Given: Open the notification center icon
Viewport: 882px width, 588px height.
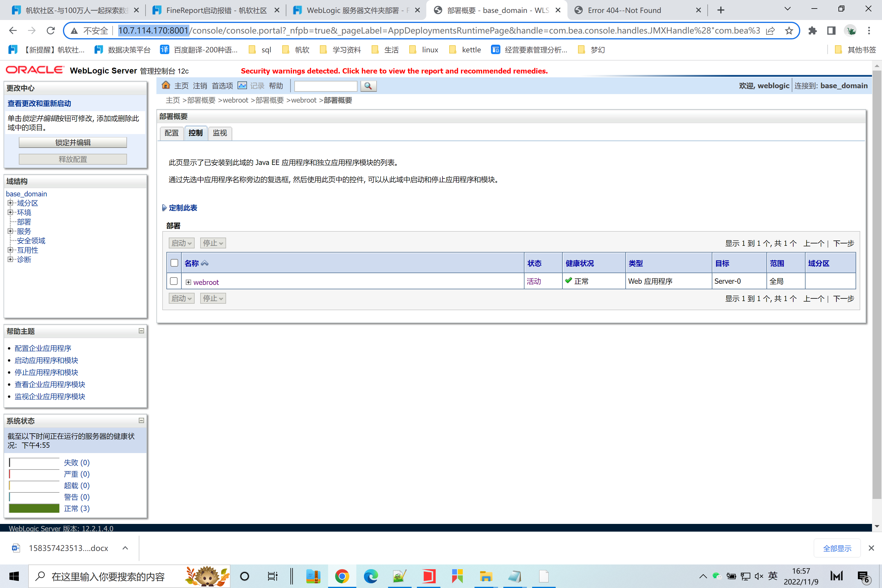Looking at the screenshot, I should (x=864, y=577).
